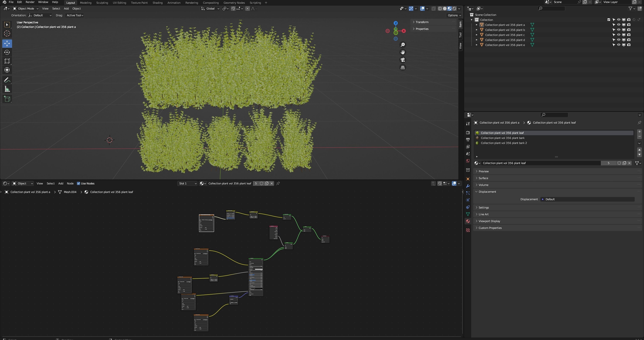Toggle the camera view icon
644x340 pixels.
(403, 60)
